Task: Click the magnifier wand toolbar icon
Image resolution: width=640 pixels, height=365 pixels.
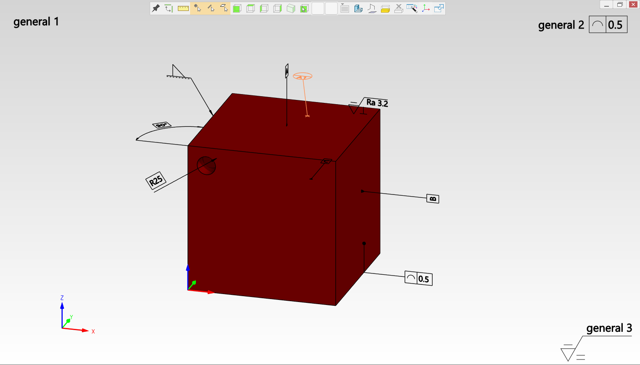Action: click(412, 8)
